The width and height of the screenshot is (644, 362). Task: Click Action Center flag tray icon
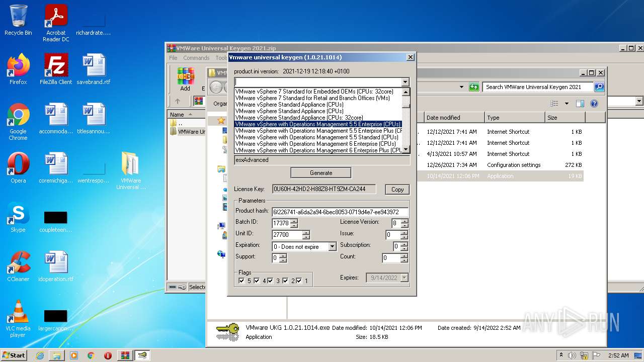pos(596,355)
